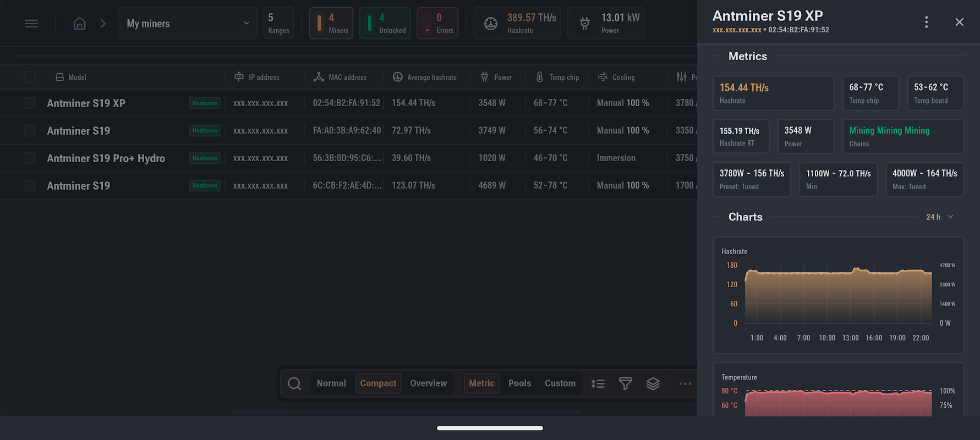This screenshot has height=440, width=980.
Task: Sort by Average hashrate column header
Action: coord(432,78)
